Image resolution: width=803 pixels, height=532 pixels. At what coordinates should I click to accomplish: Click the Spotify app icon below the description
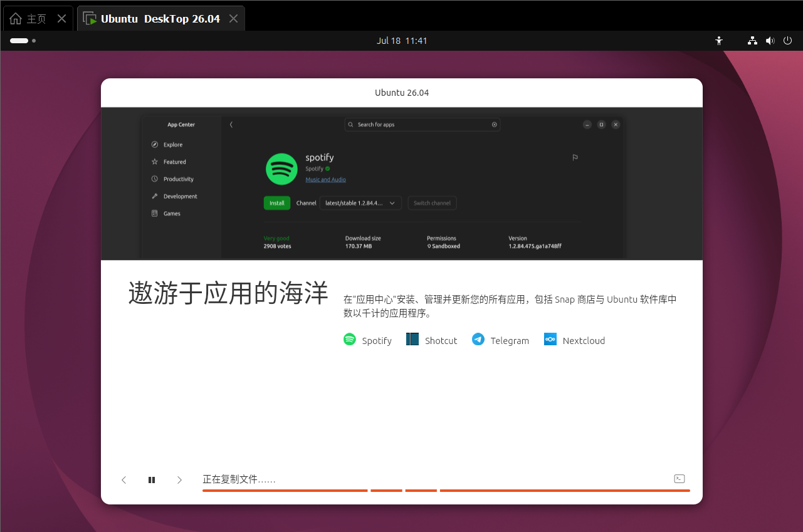[349, 339]
